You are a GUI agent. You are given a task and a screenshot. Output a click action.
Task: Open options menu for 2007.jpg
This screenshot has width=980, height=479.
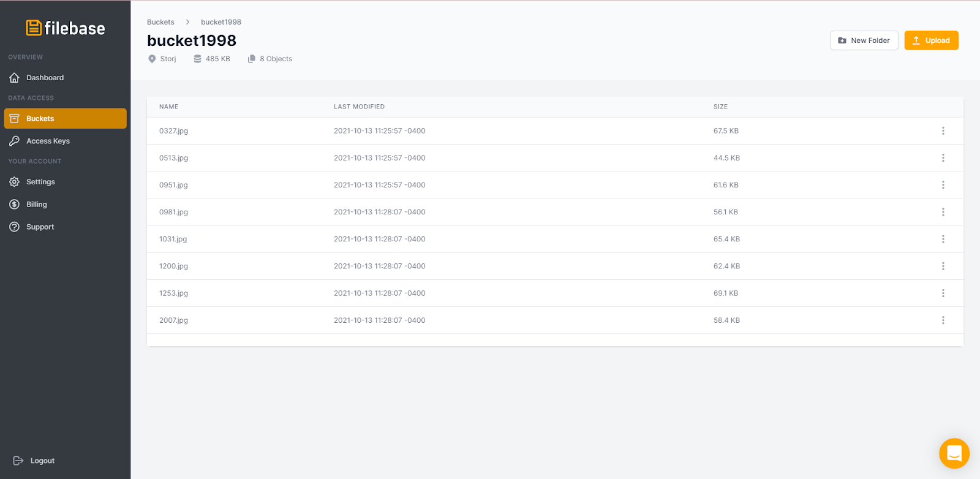[x=943, y=320]
